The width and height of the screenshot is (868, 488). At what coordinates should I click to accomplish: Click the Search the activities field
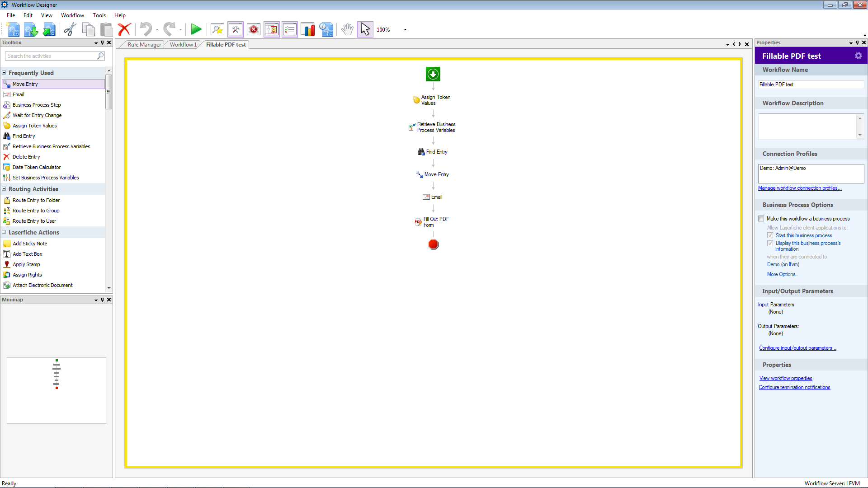pos(51,56)
